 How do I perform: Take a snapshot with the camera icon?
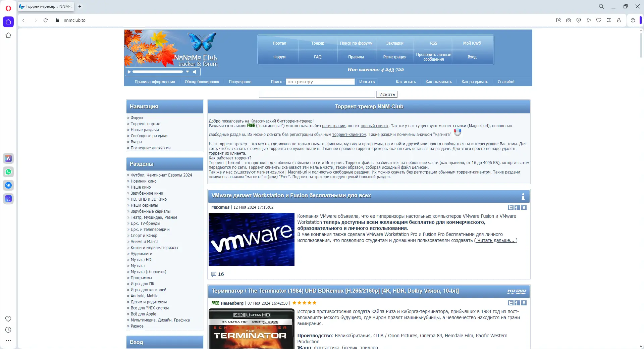(x=569, y=20)
